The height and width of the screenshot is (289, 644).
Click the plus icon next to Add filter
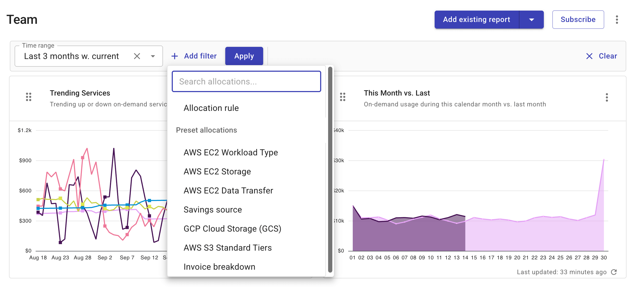pyautogui.click(x=175, y=56)
